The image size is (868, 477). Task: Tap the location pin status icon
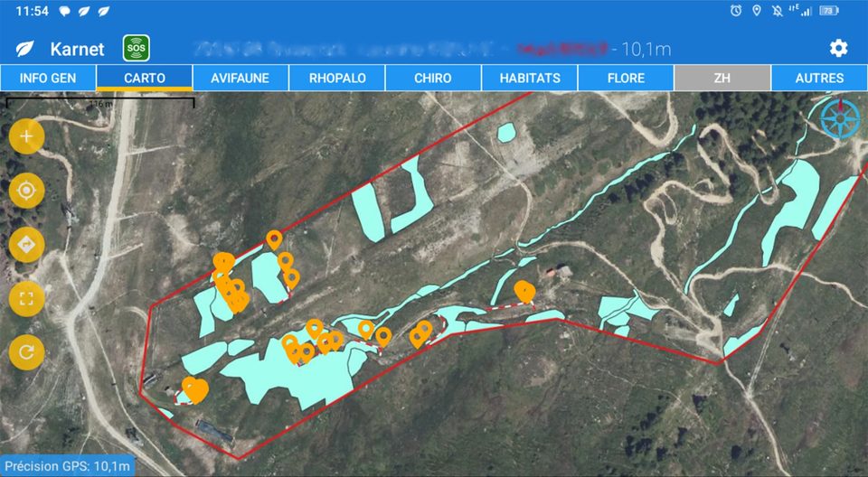[757, 11]
